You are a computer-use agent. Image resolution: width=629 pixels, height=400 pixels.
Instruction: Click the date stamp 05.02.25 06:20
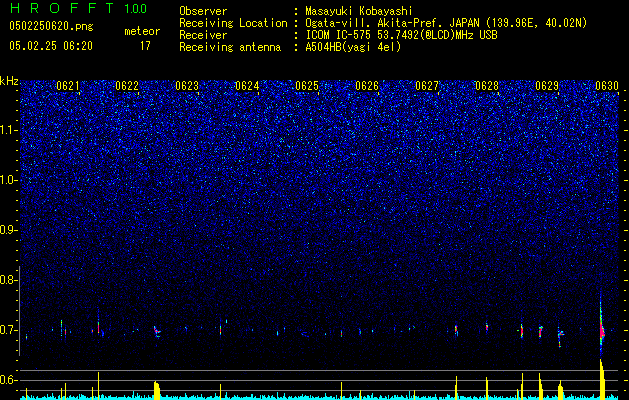51,45
